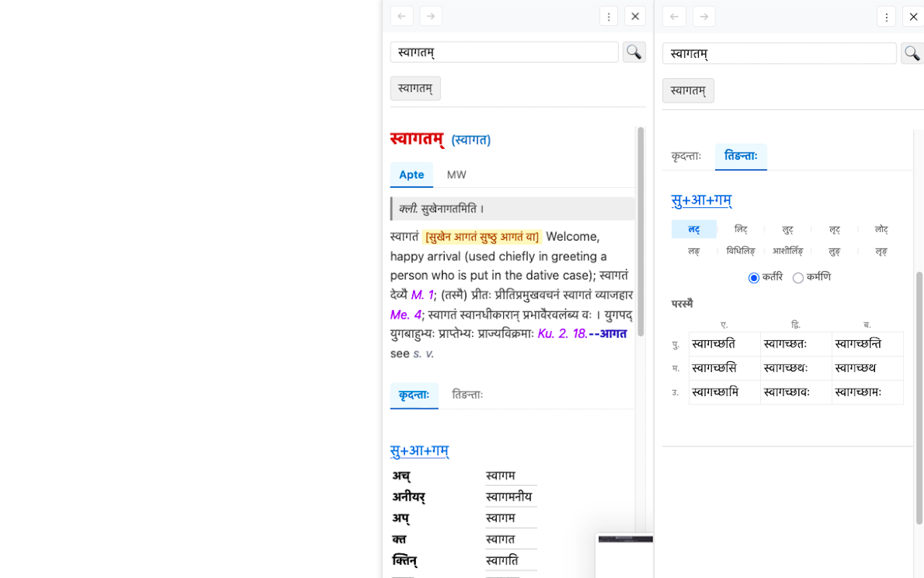Screen dimensions: 924x578
Task: Choose the कर्मणि radio button
Action: click(798, 278)
